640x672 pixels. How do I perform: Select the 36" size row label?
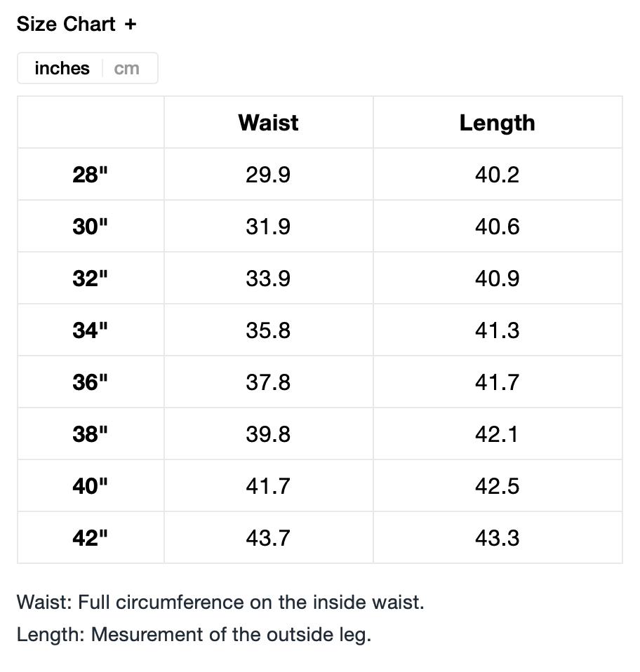click(91, 382)
